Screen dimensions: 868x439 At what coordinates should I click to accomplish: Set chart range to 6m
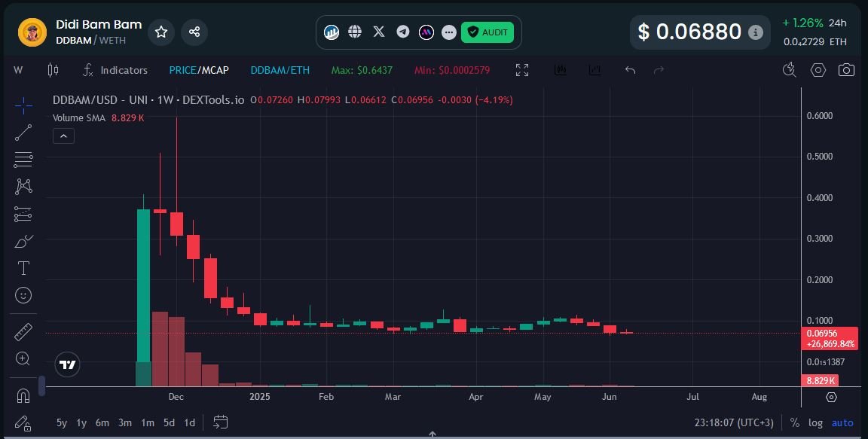[102, 423]
